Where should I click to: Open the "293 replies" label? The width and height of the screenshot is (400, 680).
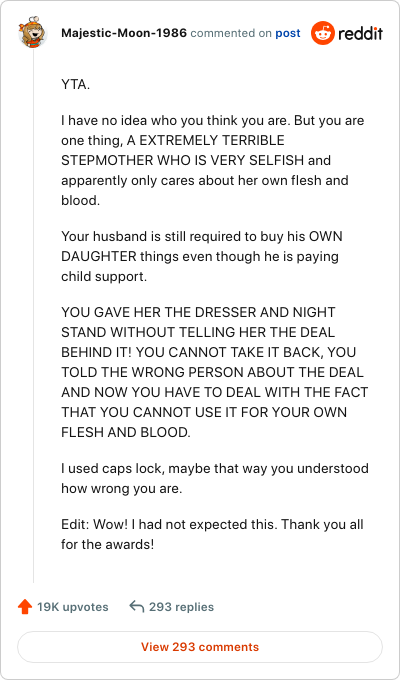[x=181, y=607]
